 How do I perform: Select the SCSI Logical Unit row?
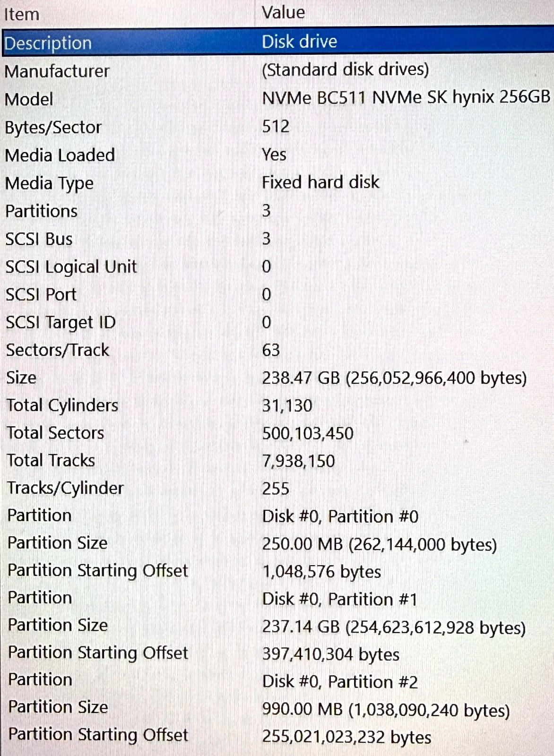tap(277, 266)
